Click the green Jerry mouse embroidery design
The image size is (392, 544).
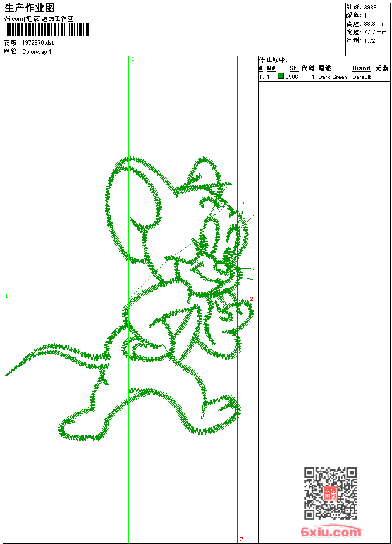[x=130, y=299]
